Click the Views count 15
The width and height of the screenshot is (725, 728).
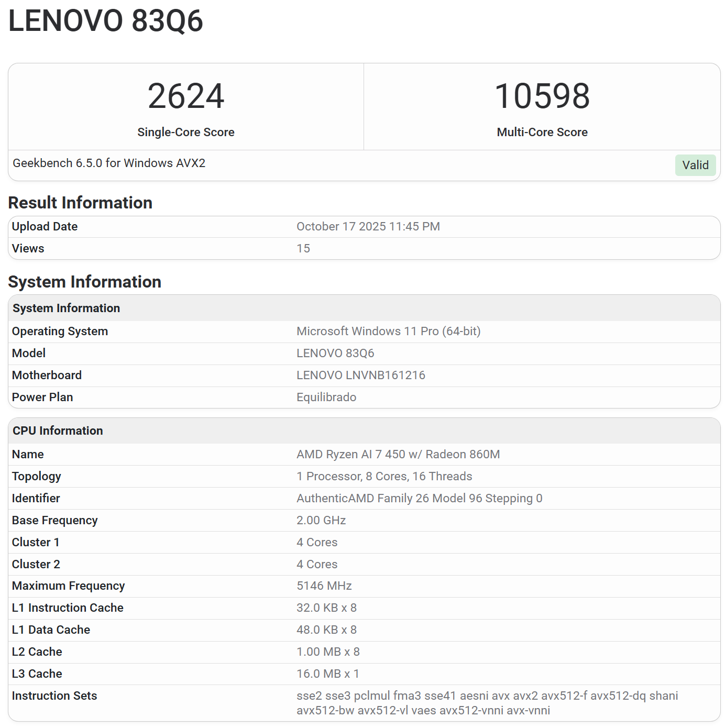(303, 248)
